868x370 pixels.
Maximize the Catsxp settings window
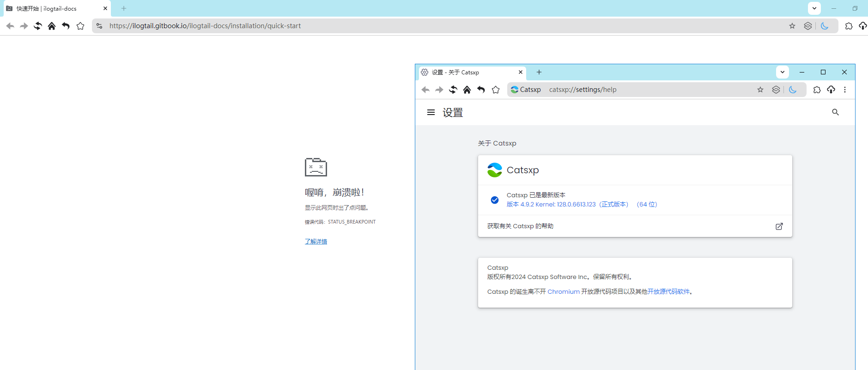point(823,72)
